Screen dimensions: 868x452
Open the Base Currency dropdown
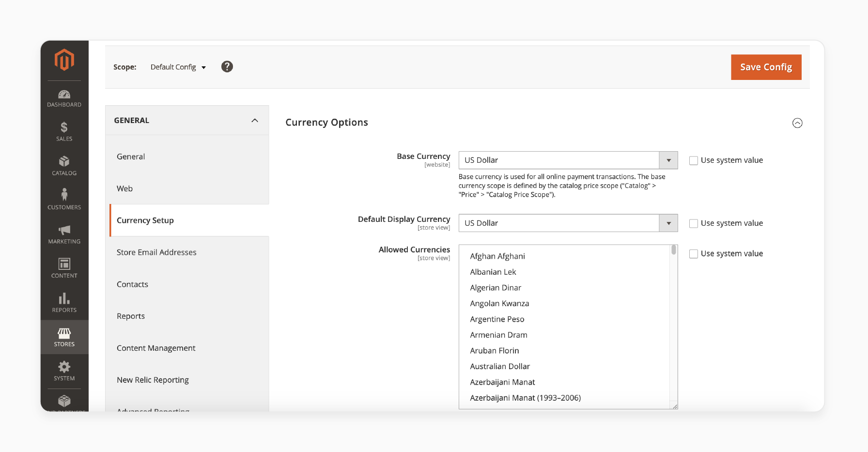[568, 160]
